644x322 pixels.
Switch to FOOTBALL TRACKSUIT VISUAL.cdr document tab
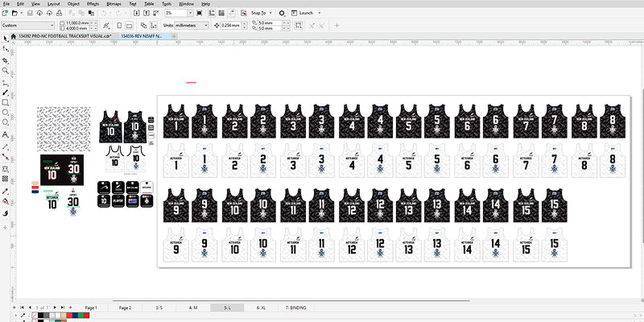click(65, 36)
